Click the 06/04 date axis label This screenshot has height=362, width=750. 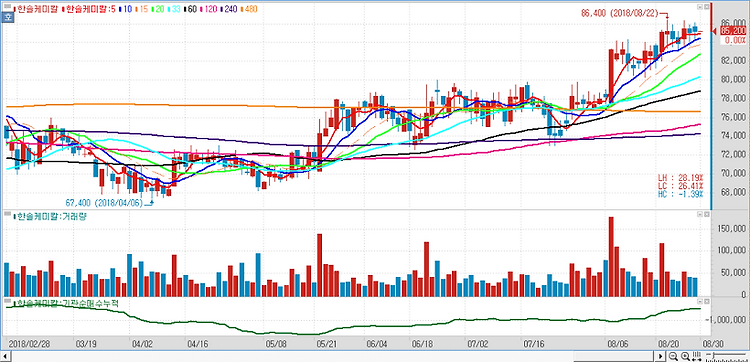(378, 343)
